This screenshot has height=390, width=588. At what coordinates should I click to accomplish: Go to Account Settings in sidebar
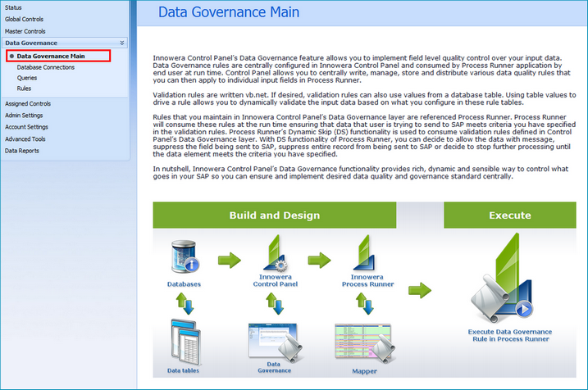[26, 127]
